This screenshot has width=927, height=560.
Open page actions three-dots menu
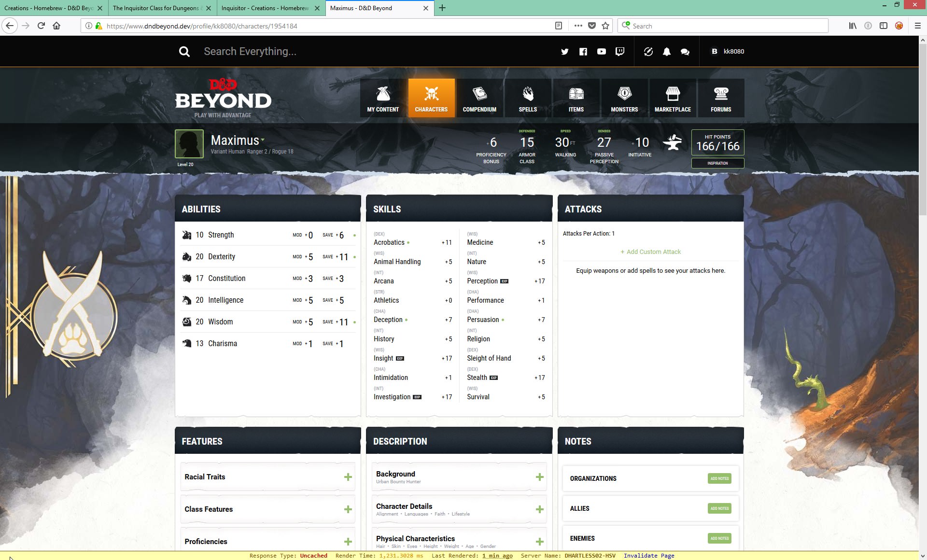(x=578, y=26)
